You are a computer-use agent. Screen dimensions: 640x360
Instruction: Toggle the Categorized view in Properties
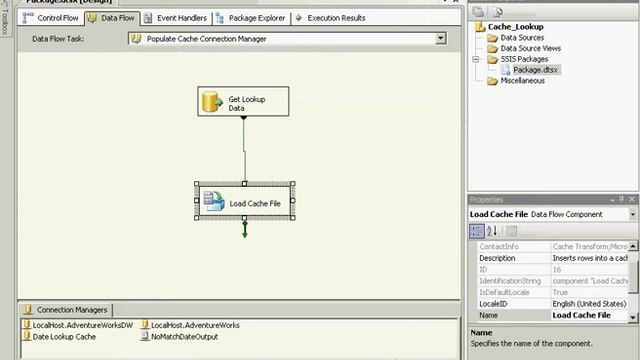[x=476, y=231]
